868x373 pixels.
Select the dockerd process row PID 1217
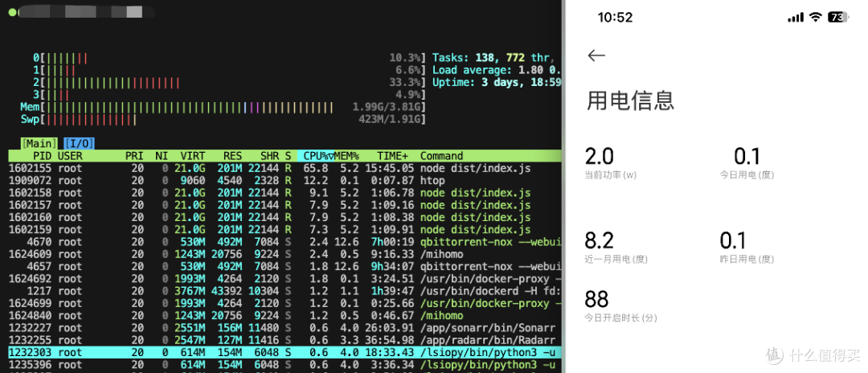click(x=285, y=290)
